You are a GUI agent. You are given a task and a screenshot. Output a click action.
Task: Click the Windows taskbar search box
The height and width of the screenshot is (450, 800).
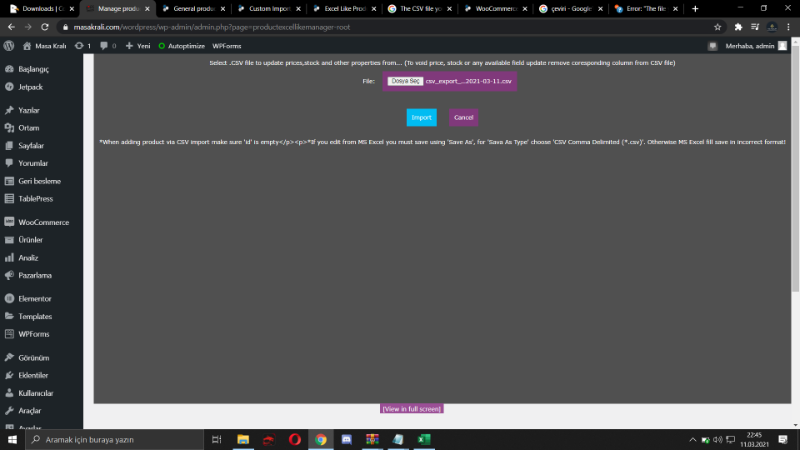(110, 439)
